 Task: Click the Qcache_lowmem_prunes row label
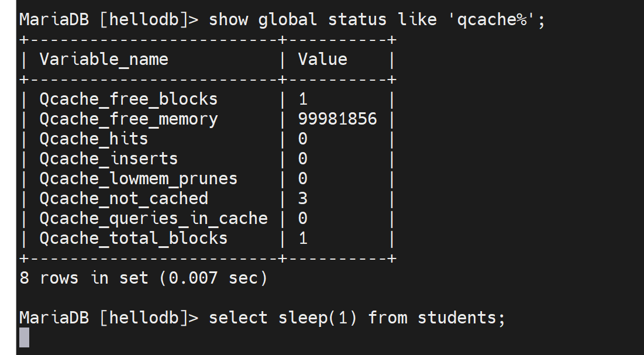[x=138, y=178]
